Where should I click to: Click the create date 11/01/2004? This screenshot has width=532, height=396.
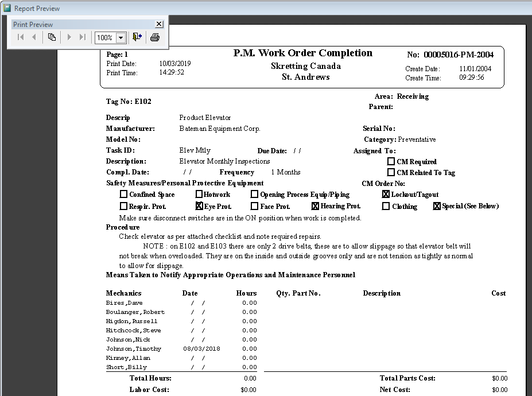pyautogui.click(x=475, y=68)
